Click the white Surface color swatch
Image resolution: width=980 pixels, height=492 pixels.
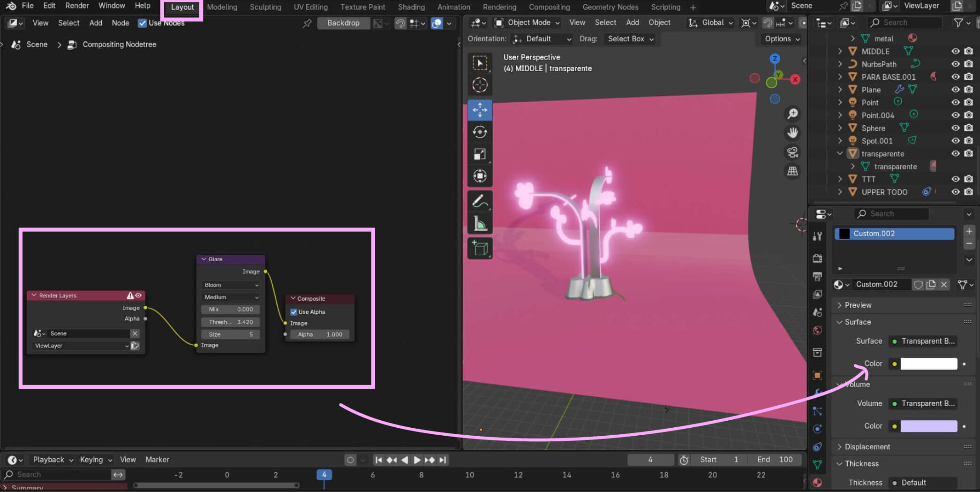(928, 363)
